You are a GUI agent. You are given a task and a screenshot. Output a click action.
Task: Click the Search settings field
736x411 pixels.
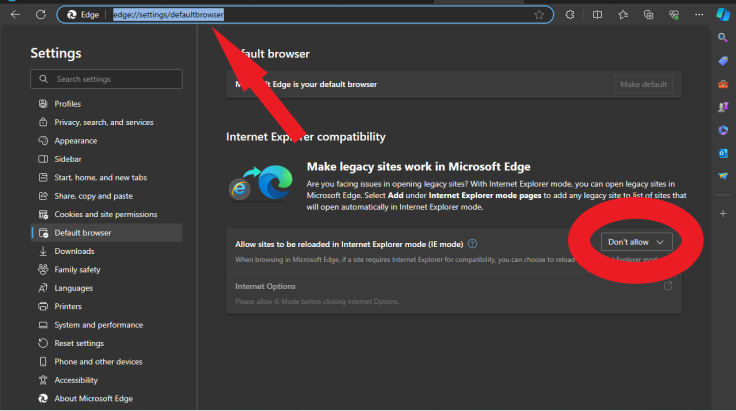click(x=107, y=79)
